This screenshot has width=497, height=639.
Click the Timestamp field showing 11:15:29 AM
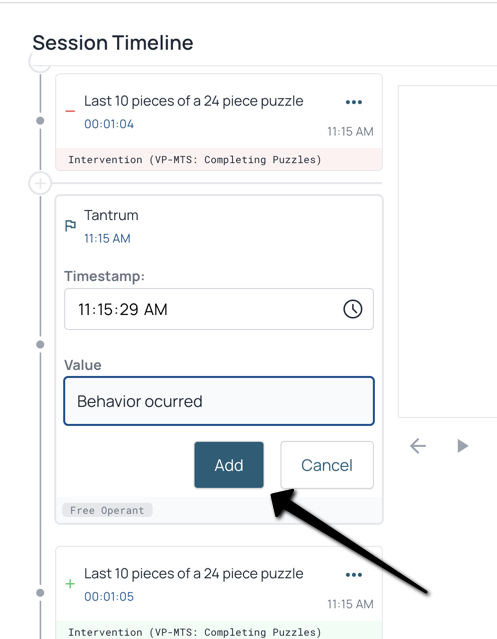tap(219, 309)
